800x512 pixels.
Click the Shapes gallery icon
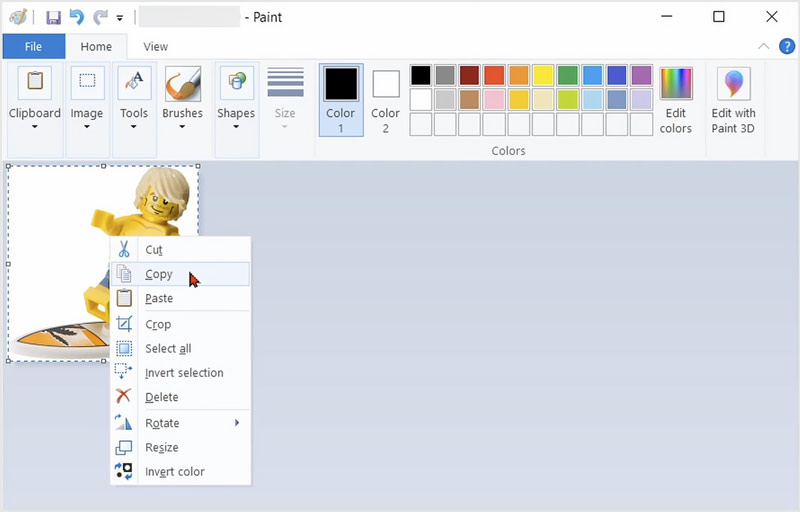coord(236,84)
